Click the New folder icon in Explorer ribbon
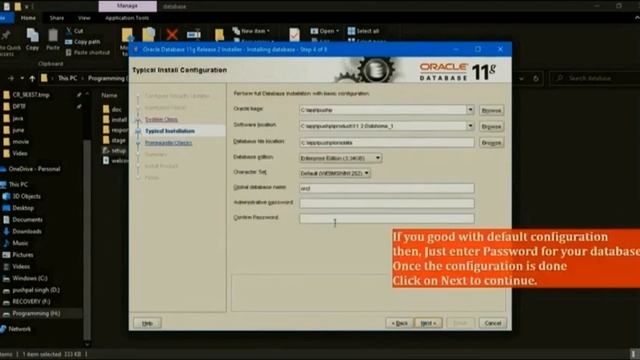The height and width of the screenshot is (360, 640). [220, 35]
